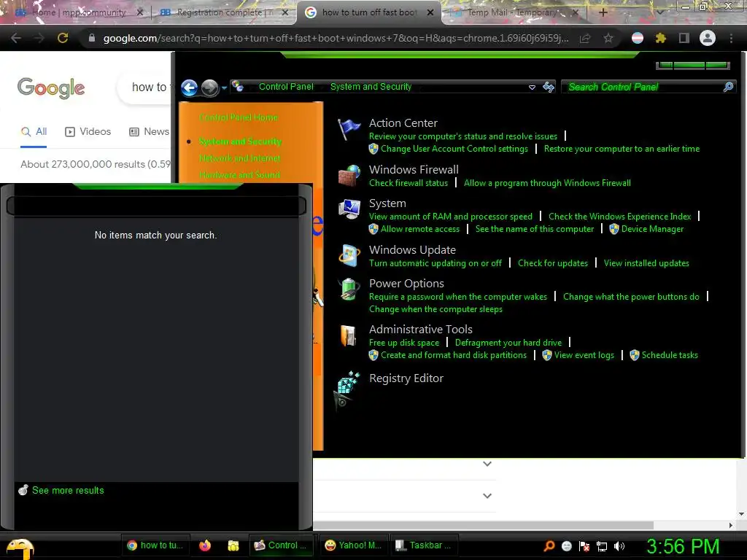Screen dimensions: 747x560
Task: Click Control Panel breadcrumb in address bar
Action: pyautogui.click(x=286, y=87)
